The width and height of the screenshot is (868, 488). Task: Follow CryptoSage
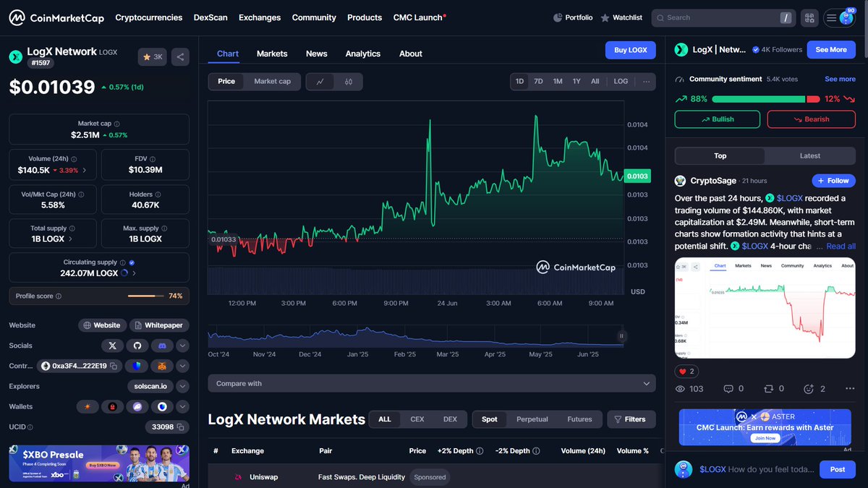point(833,181)
